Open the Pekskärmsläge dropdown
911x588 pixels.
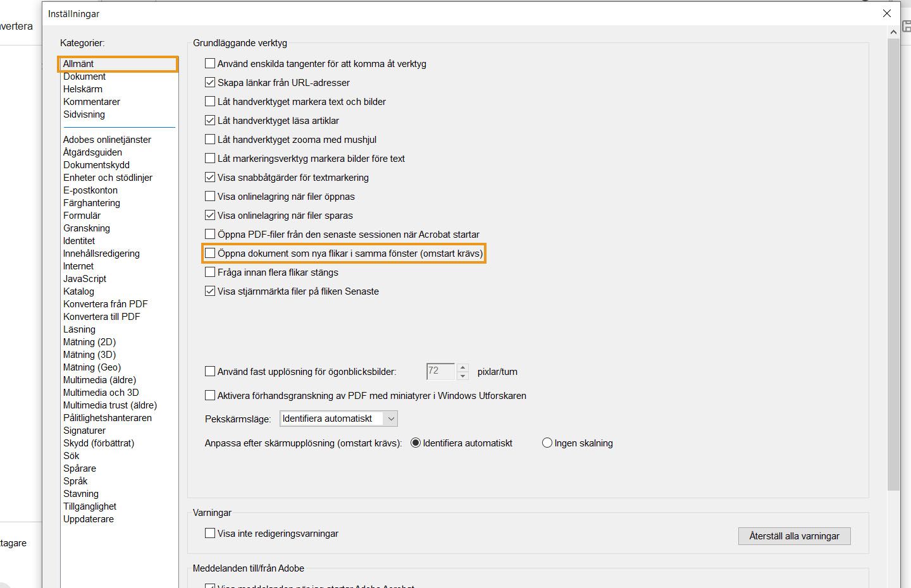click(x=391, y=418)
